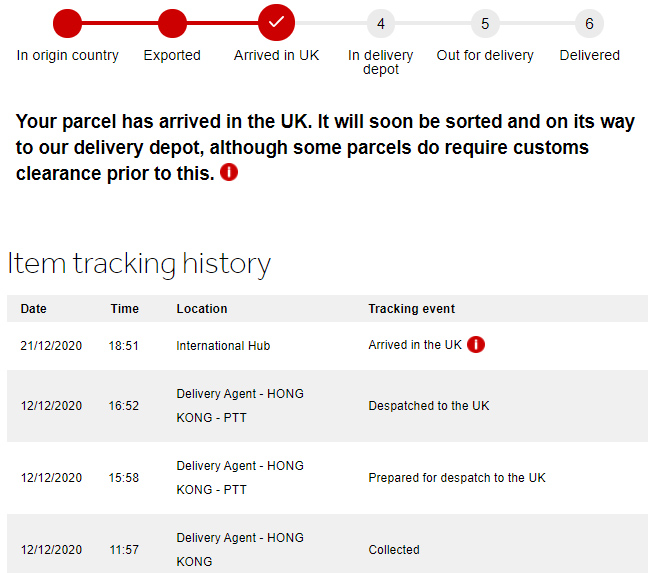The width and height of the screenshot is (648, 573).
Task: Click the International Hub location entry
Action: click(x=223, y=346)
